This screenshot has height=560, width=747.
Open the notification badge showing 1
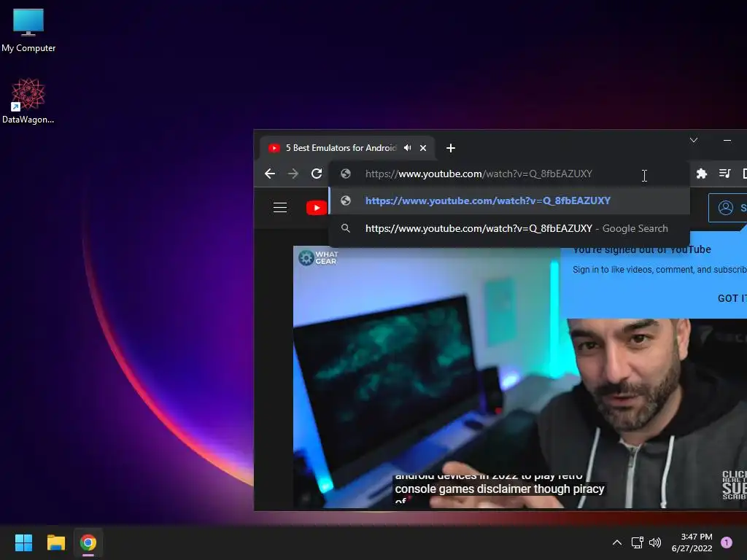click(x=726, y=542)
